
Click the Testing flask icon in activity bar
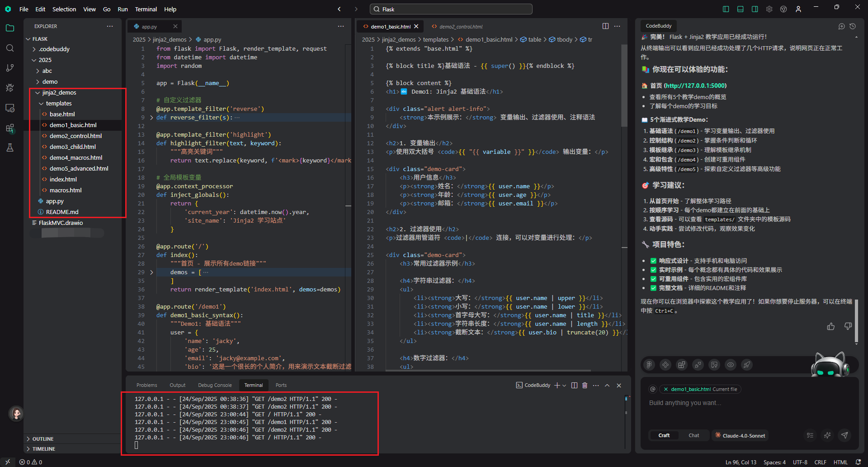[x=10, y=148]
